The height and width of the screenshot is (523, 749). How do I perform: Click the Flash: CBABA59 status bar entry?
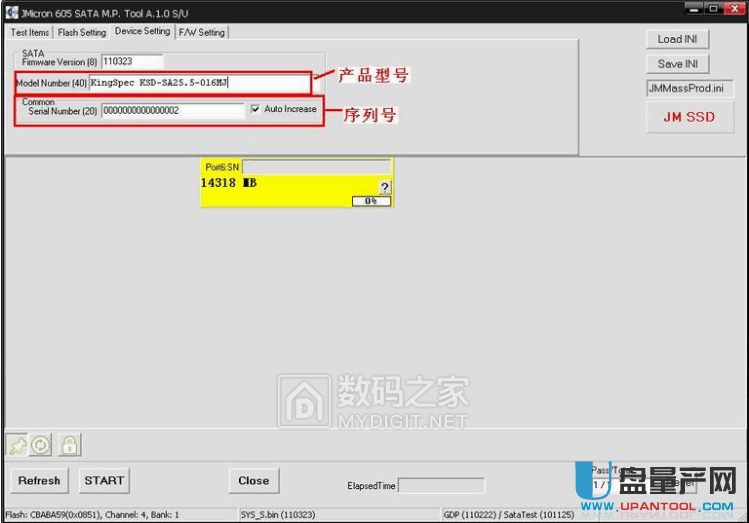(x=92, y=515)
